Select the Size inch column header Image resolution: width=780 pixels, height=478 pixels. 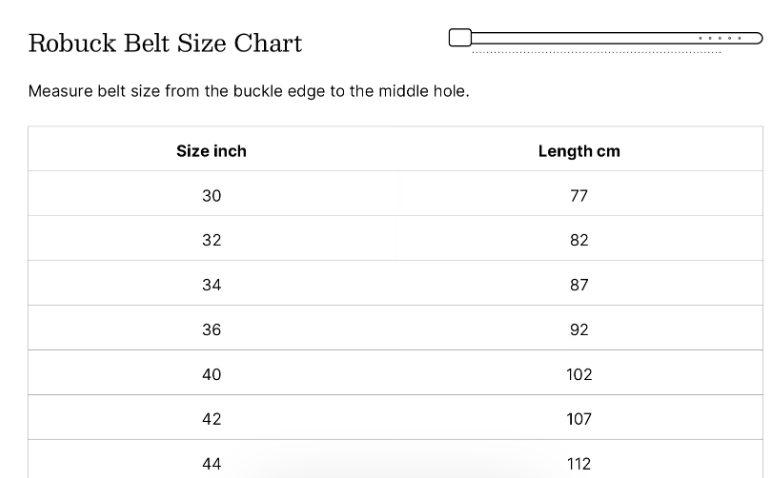click(211, 151)
